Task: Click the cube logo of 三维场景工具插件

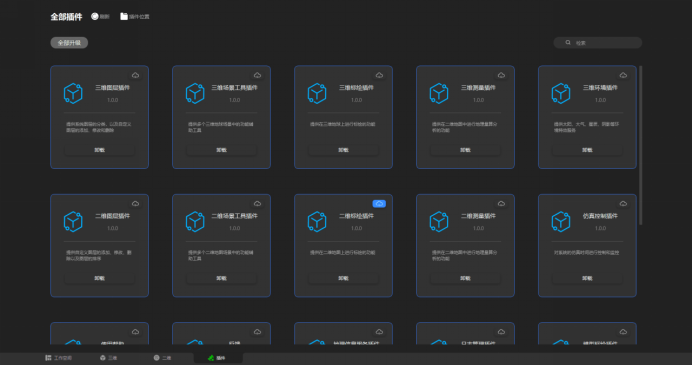Action: pos(195,93)
